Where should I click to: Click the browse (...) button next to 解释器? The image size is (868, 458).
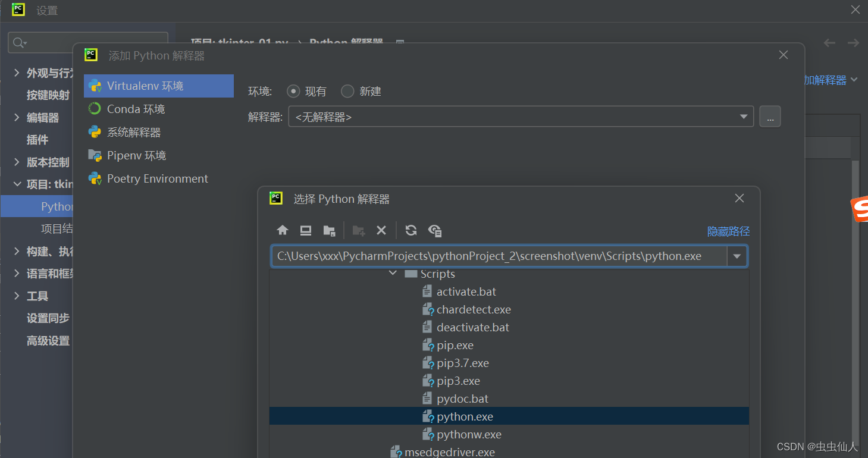click(770, 117)
